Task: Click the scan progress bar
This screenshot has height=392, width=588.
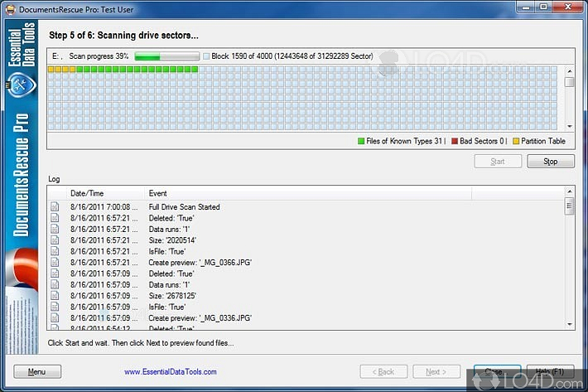Action: click(166, 56)
